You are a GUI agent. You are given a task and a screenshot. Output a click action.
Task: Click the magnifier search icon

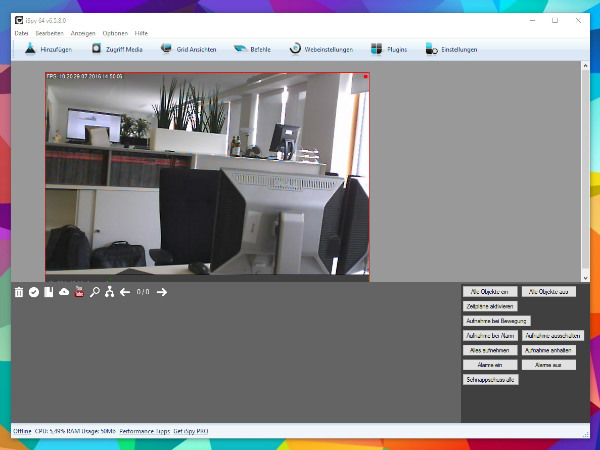94,292
